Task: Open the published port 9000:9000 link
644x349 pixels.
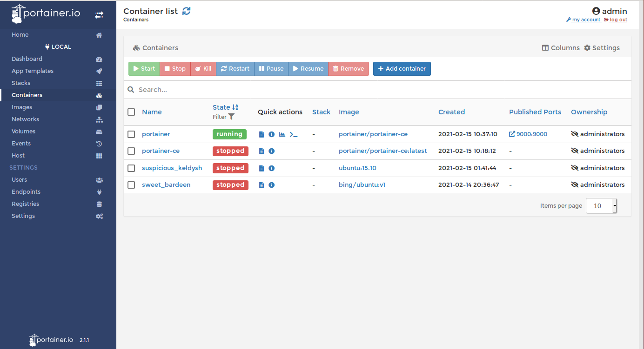Action: tap(531, 134)
